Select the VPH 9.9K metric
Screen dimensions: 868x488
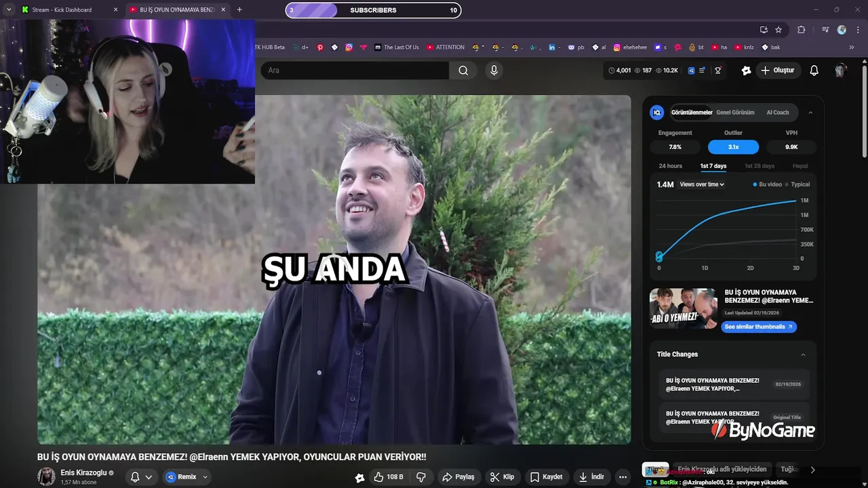[791, 147]
